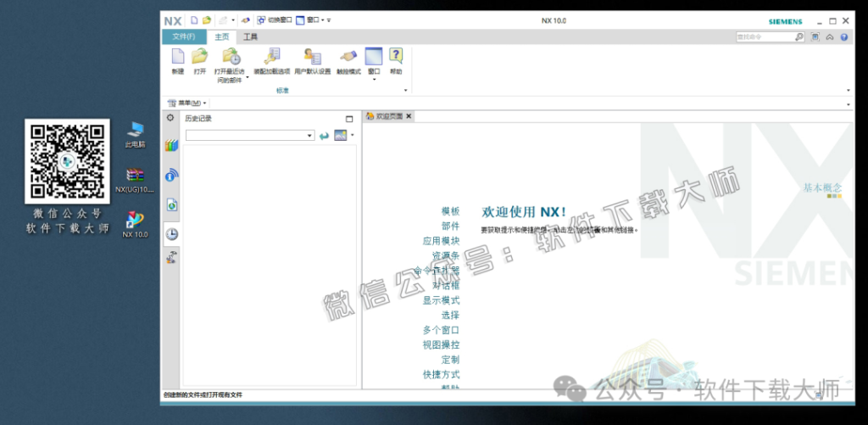Image resolution: width=868 pixels, height=425 pixels.
Task: Open the roles sidebar tab icon
Action: point(171,256)
